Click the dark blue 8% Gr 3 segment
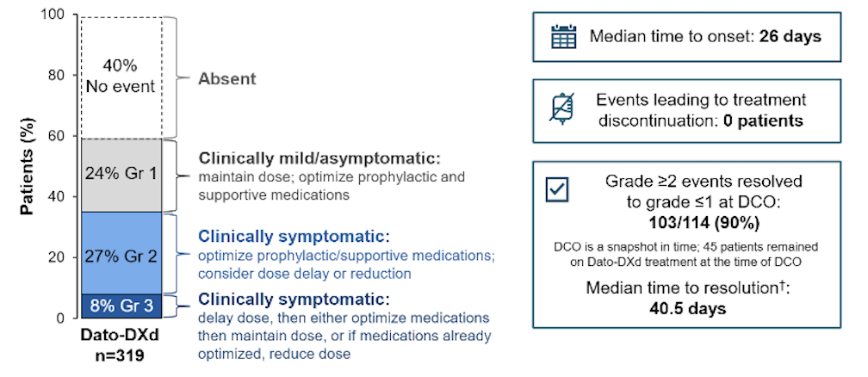868x377 pixels. tap(121, 305)
